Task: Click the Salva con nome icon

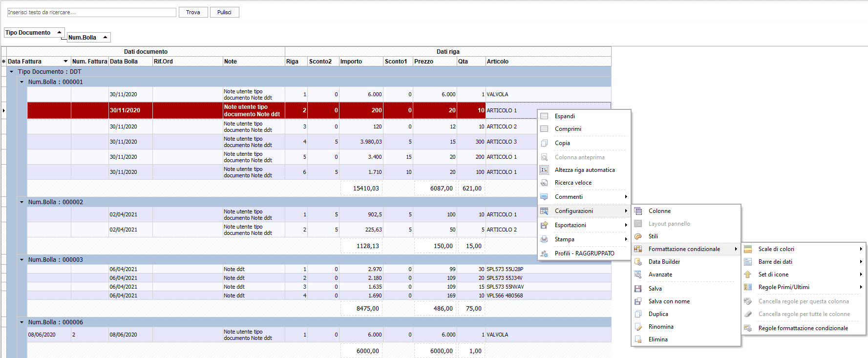Action: (638, 301)
